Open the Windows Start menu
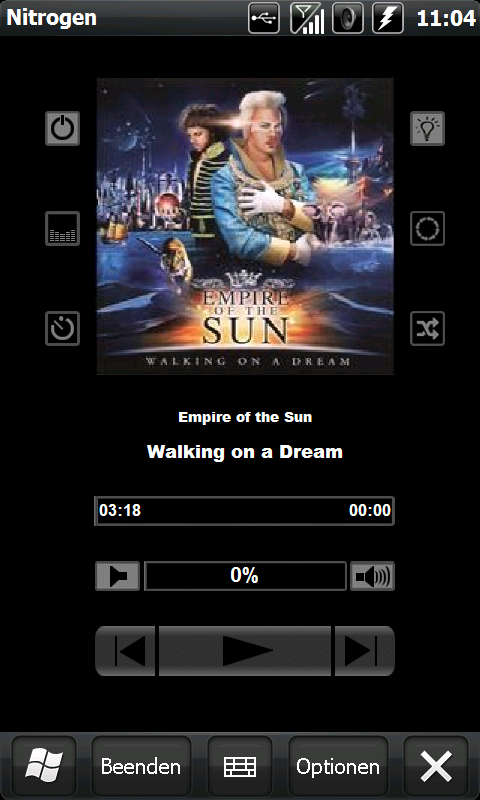 [x=44, y=766]
